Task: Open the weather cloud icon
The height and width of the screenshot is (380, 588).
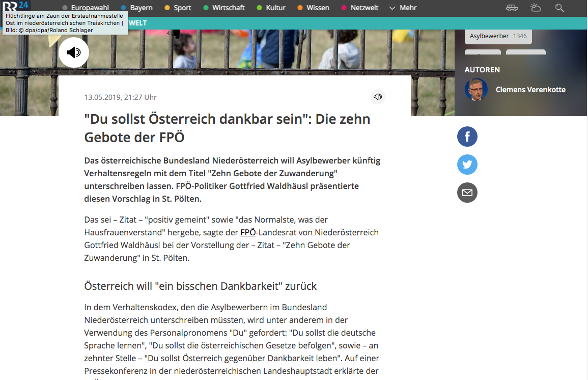Action: click(x=536, y=8)
